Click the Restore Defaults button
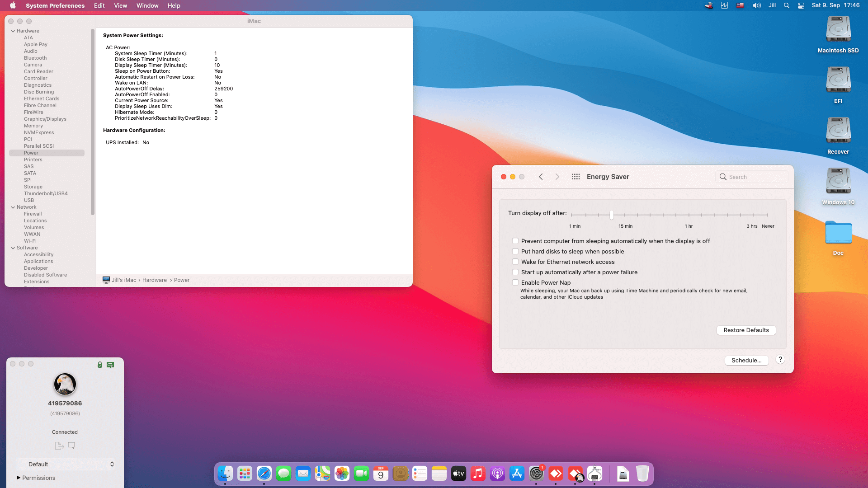868x488 pixels. tap(746, 330)
